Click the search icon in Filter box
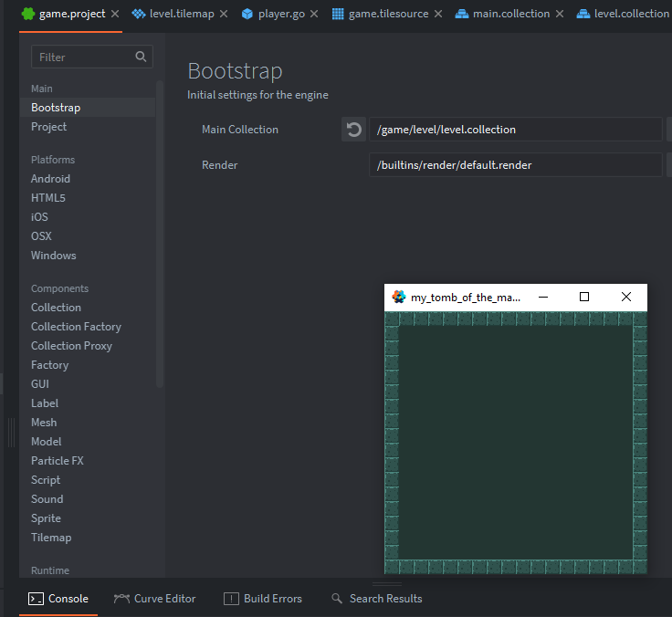The image size is (672, 617). tap(141, 57)
